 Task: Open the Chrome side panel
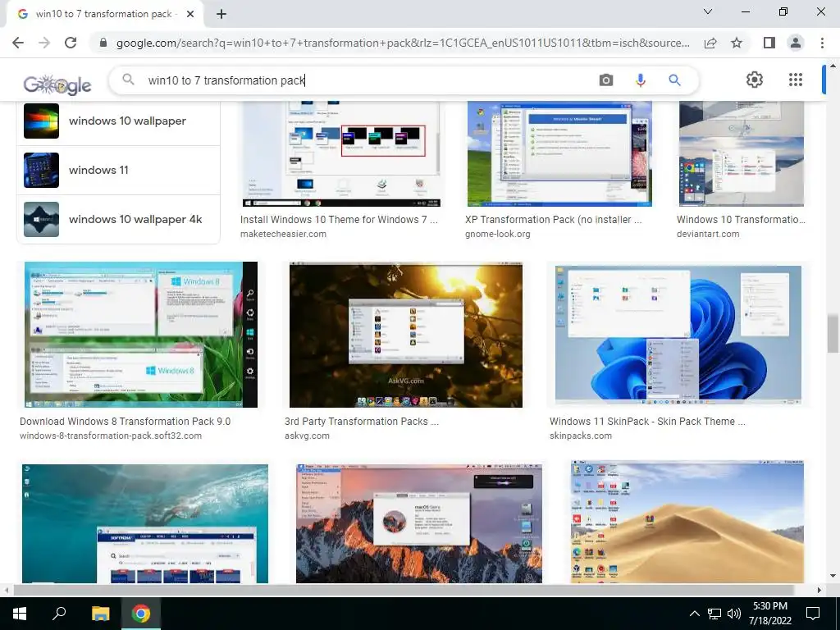[x=769, y=43]
